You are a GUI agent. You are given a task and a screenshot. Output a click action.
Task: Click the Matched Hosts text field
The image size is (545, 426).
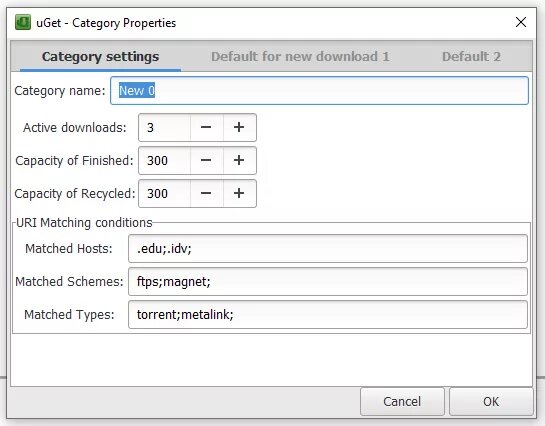coord(328,248)
